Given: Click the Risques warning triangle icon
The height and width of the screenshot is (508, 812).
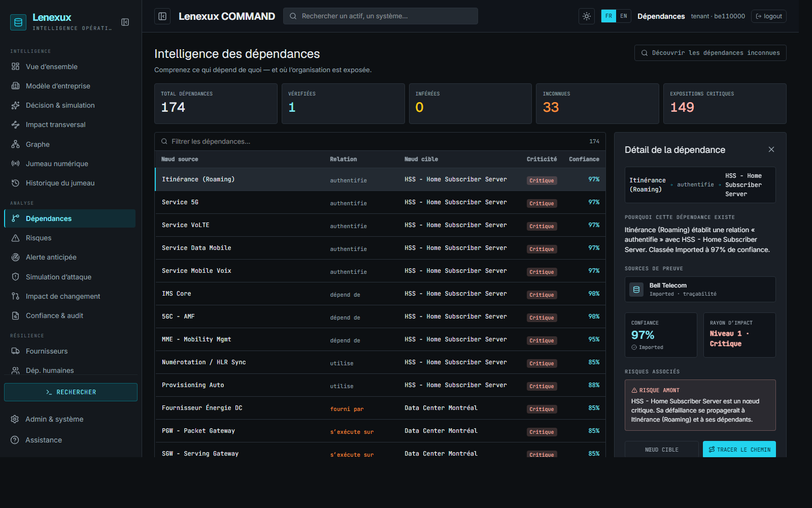Looking at the screenshot, I should click(16, 238).
